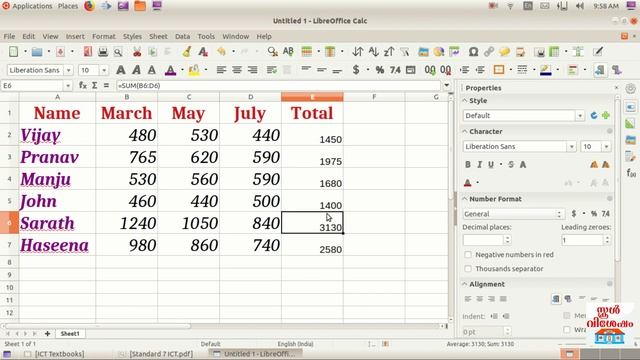Format as percent in the toolbar
The height and width of the screenshot is (360, 640).
[x=380, y=70]
